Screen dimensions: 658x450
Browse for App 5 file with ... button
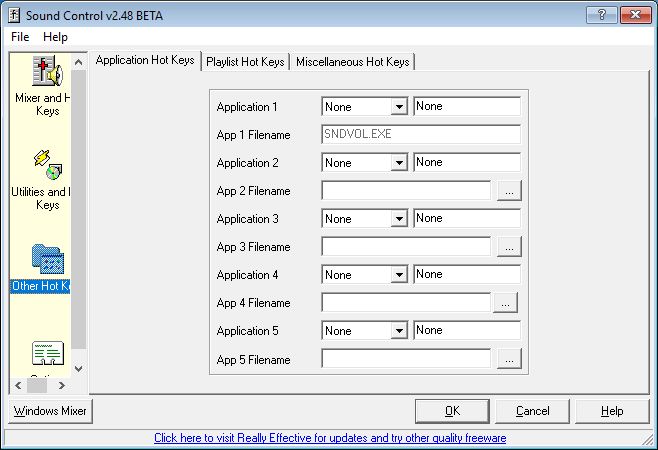(509, 359)
